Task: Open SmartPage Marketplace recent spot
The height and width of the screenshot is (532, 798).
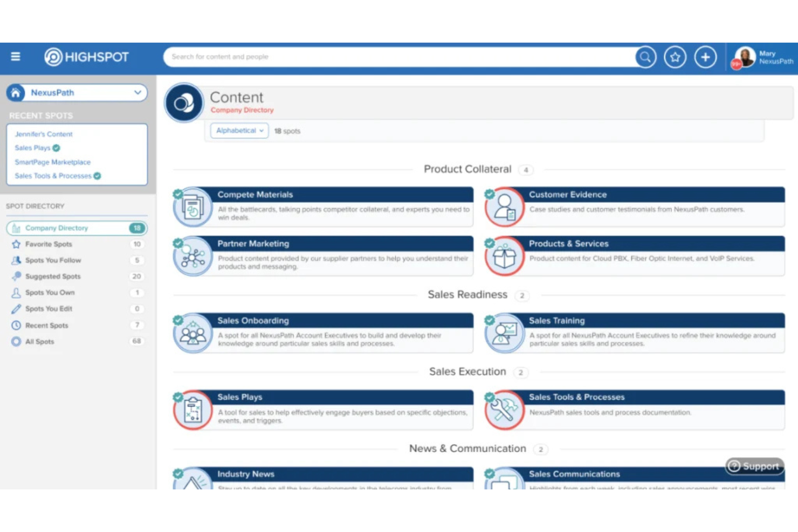Action: pyautogui.click(x=53, y=162)
